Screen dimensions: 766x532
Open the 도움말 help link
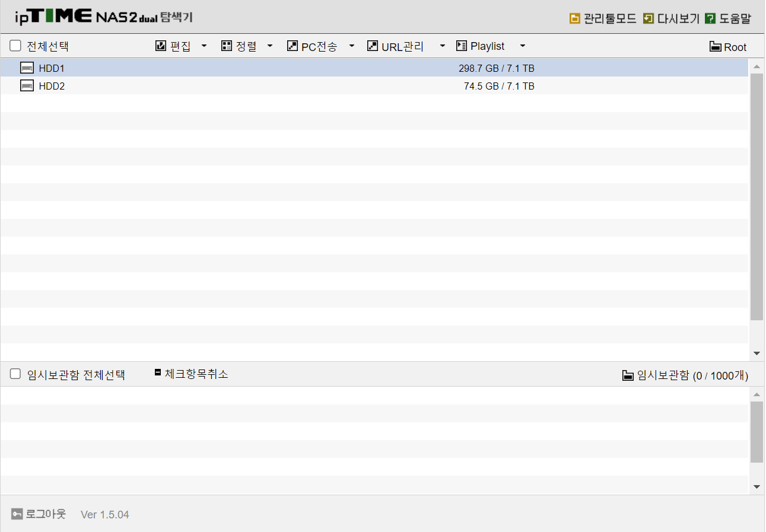point(735,19)
